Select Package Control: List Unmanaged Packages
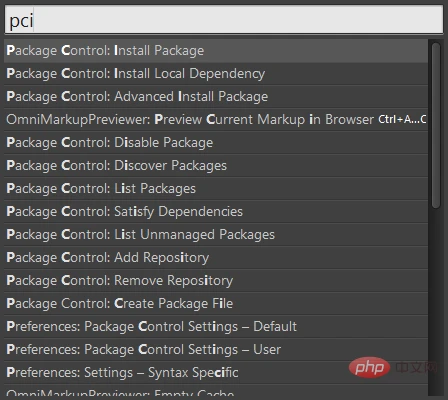Screen dimensions: 448x400 point(216,235)
